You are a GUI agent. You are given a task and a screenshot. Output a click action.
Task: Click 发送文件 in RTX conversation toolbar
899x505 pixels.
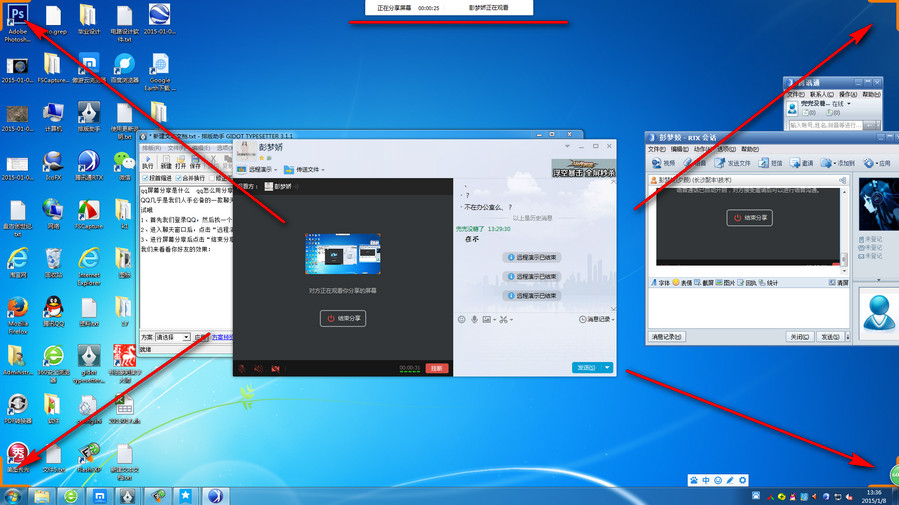(x=733, y=163)
